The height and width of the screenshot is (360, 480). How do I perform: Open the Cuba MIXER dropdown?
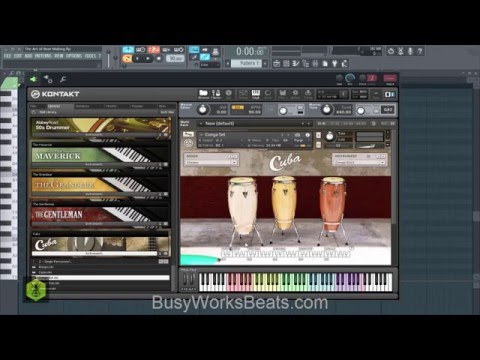click(211, 162)
